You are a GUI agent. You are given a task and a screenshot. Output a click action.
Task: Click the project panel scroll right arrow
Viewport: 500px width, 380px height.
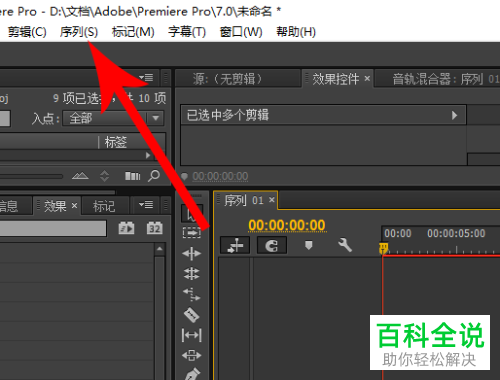click(148, 155)
